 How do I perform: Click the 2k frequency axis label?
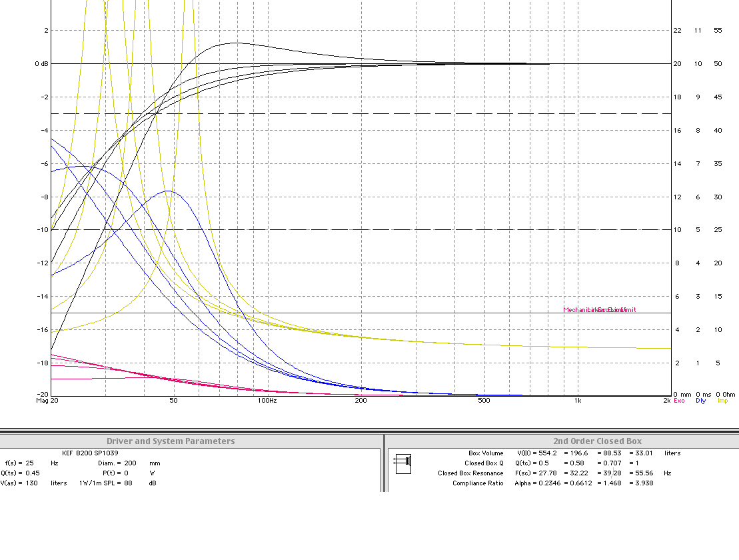[667, 400]
